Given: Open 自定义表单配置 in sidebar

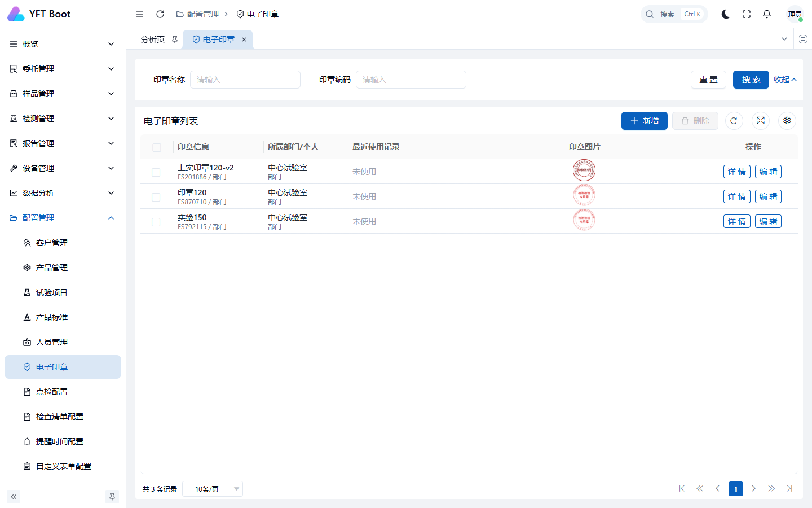Looking at the screenshot, I should pyautogui.click(x=63, y=466).
